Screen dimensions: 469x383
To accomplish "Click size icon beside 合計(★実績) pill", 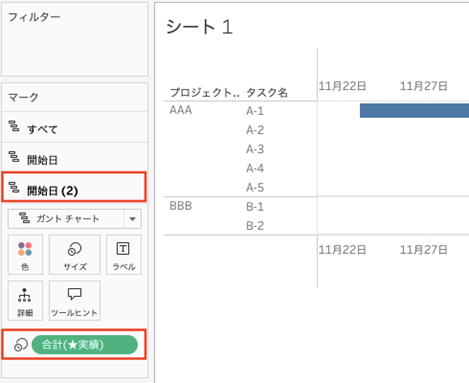I will tap(21, 345).
